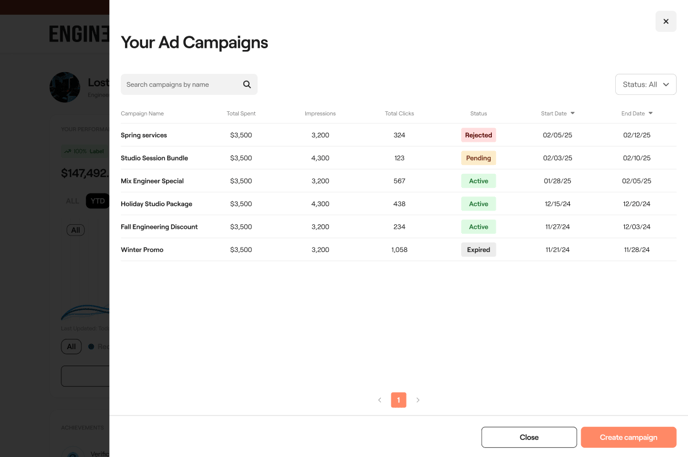
Task: Open the Spring services campaign row
Action: [x=144, y=135]
